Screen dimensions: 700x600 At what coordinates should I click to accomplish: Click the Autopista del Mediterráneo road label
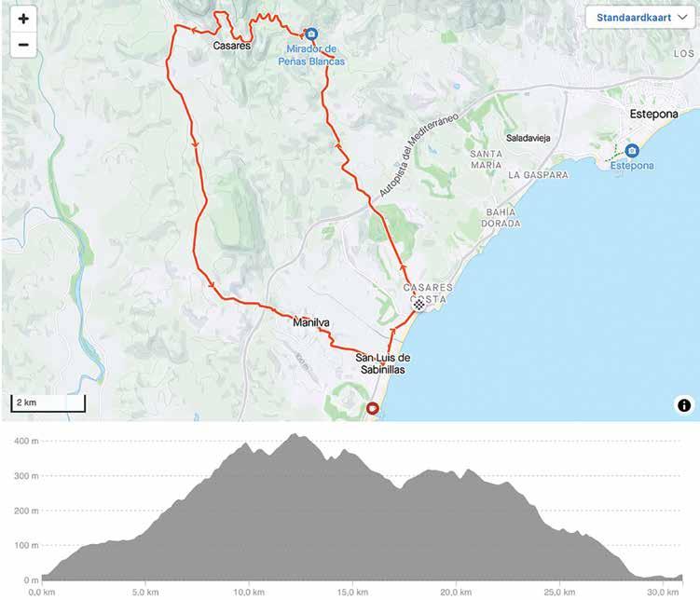pyautogui.click(x=419, y=155)
